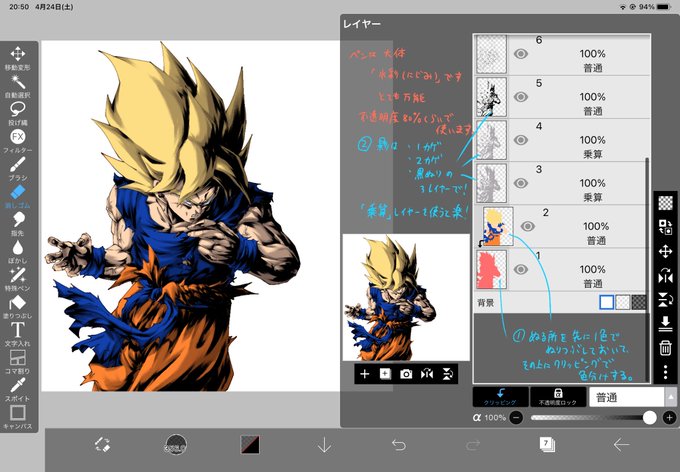Toggle the Alpha Lock (不透明度ロック) button
The image size is (680, 472).
(x=558, y=397)
